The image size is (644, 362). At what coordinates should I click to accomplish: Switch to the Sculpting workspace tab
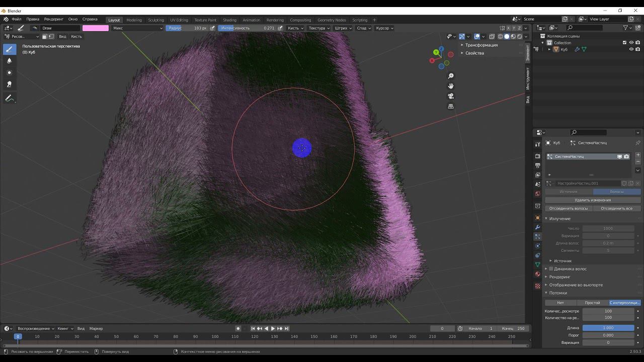click(155, 20)
